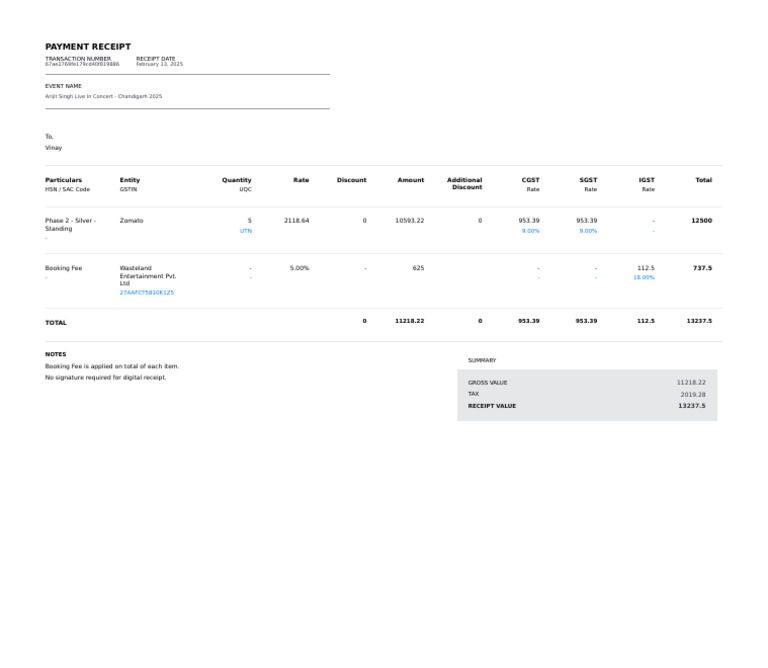The width and height of the screenshot is (768, 668).
Task: Select the transaction number value
Action: coord(82,64)
